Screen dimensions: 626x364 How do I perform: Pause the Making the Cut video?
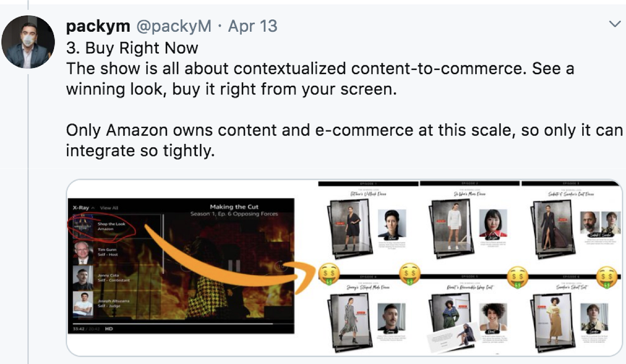[x=234, y=266]
